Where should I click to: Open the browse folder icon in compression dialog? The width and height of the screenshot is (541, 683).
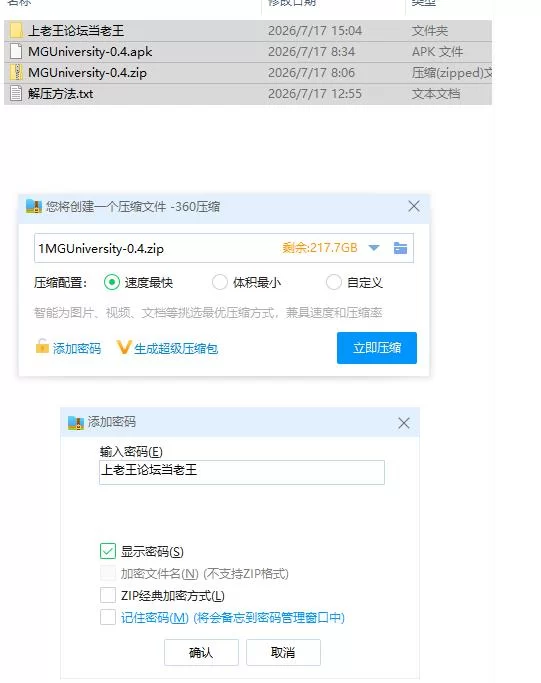400,248
